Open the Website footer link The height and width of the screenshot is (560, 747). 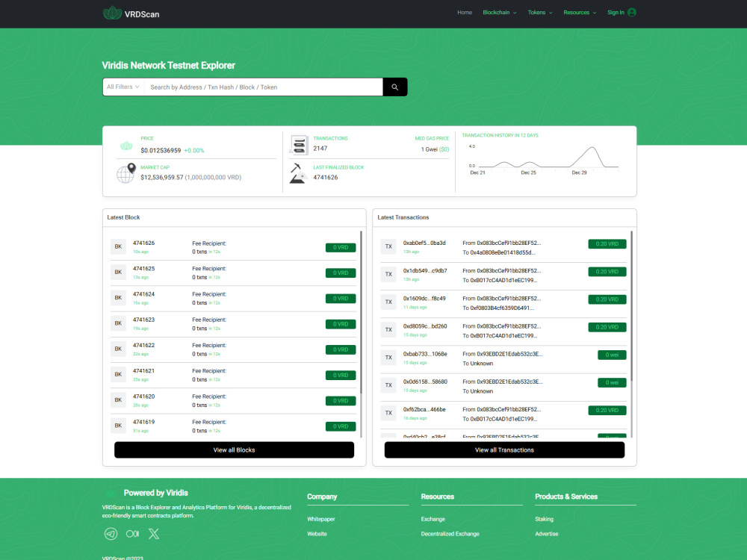tap(317, 534)
